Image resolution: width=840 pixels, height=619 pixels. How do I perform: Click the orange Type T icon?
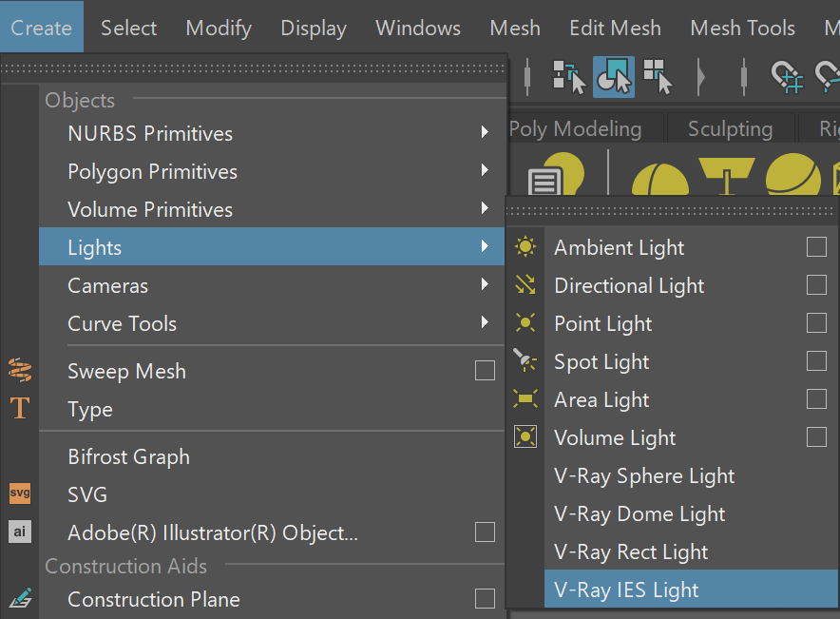click(20, 408)
